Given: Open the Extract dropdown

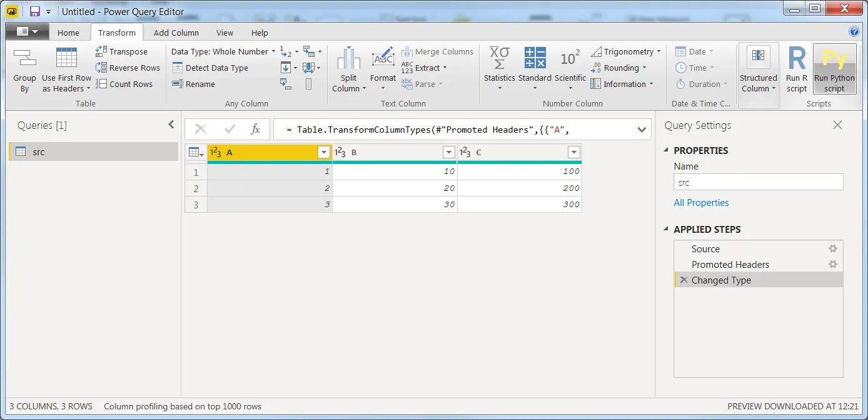Looking at the screenshot, I should tap(424, 68).
